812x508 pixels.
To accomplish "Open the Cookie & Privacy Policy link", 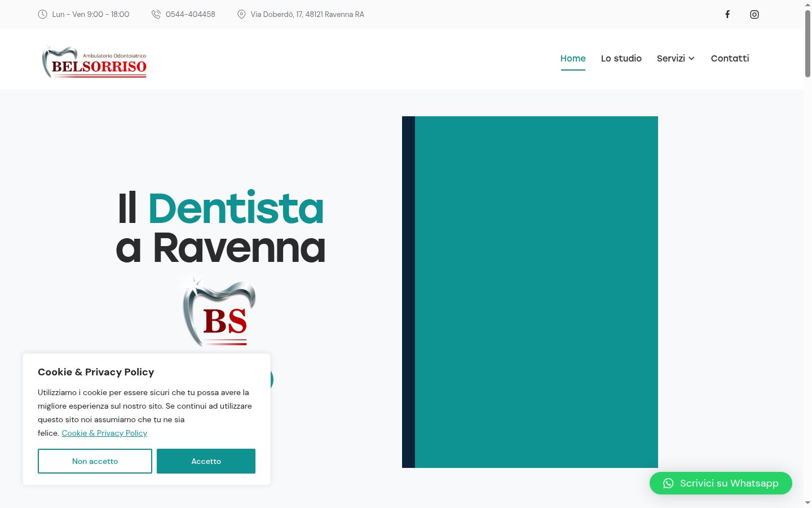I will click(104, 433).
